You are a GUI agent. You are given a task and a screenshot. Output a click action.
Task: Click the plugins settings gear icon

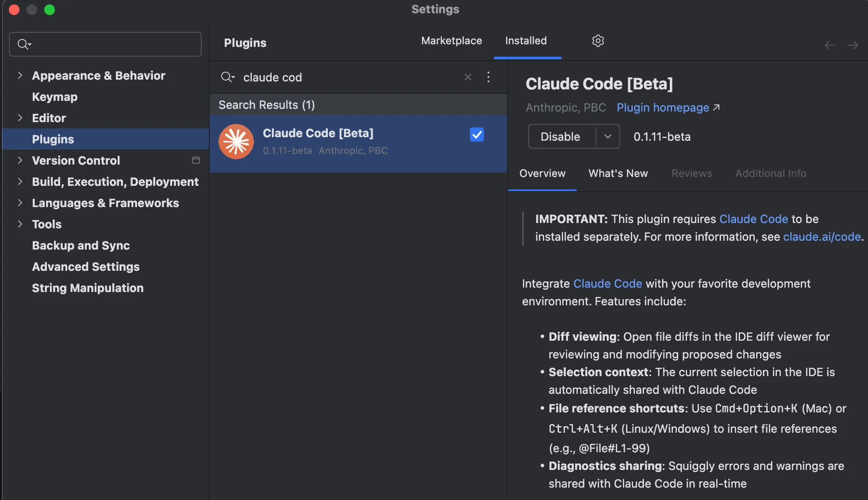tap(598, 41)
